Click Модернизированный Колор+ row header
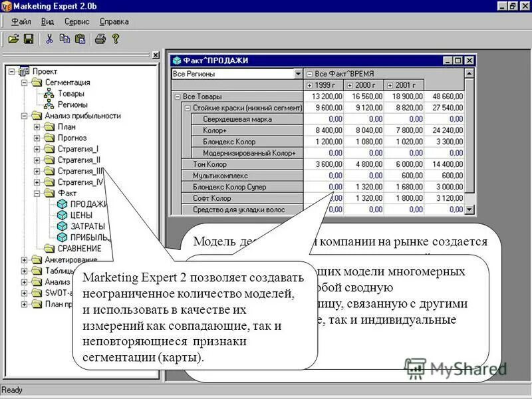This screenshot has height=399, width=532. 247,153
